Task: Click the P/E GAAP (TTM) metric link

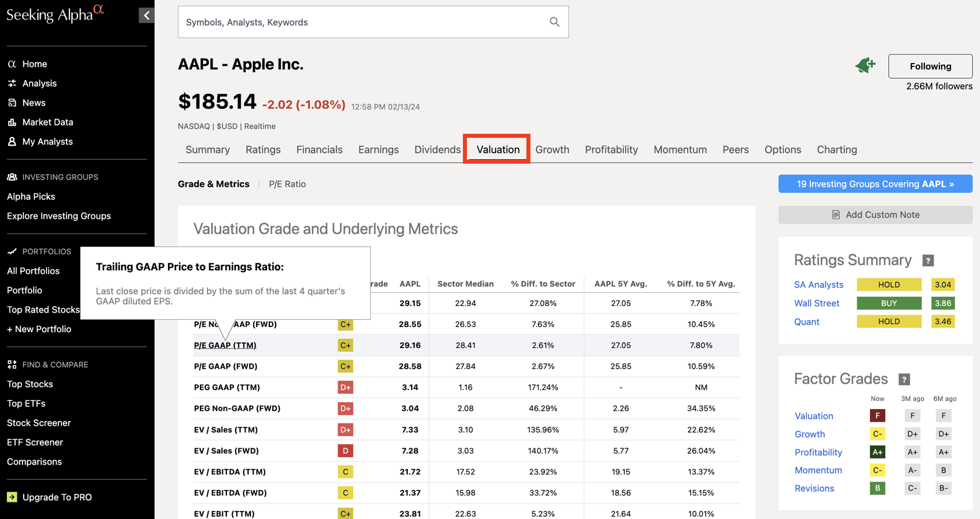Action: 225,345
